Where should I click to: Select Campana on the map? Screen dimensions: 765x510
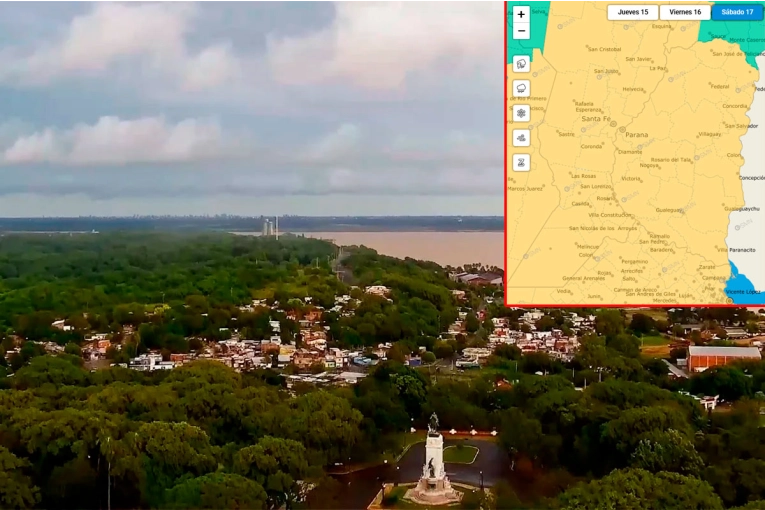713,278
